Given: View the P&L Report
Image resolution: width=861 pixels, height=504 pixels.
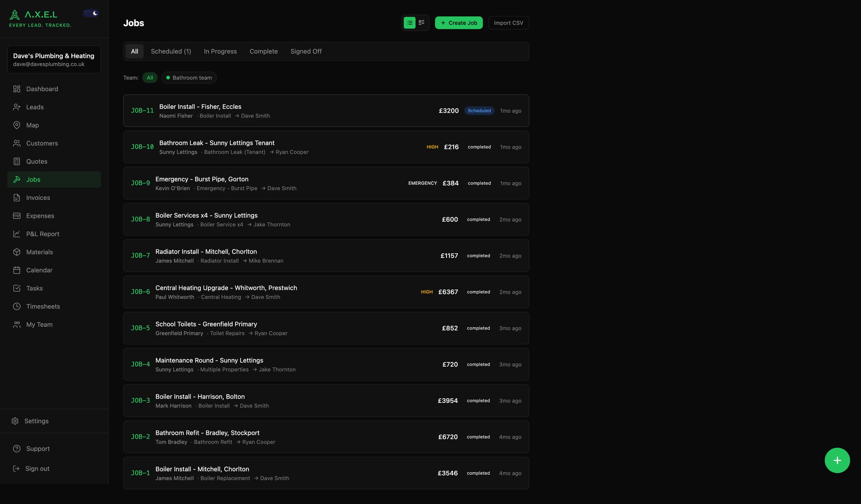Looking at the screenshot, I should (42, 234).
